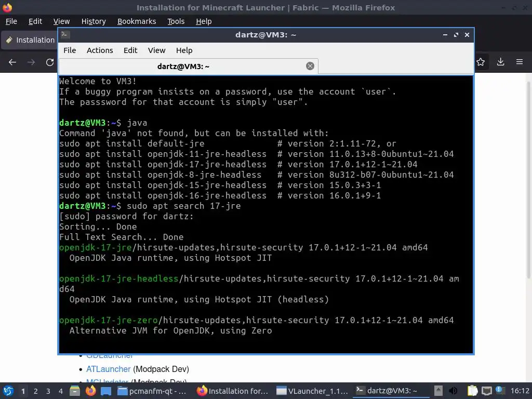
Task: Close the dartz@VM3 terminal tab
Action: [310, 66]
